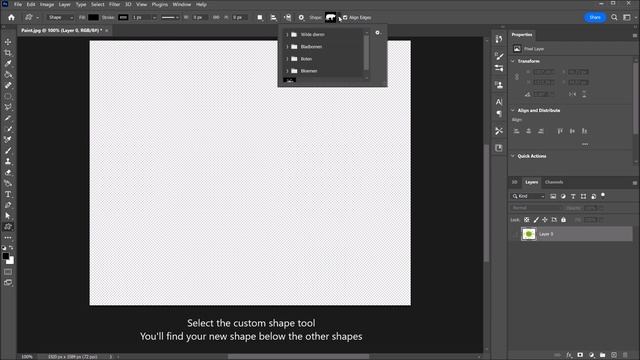Open the shape picker panel gear menu

click(x=378, y=33)
